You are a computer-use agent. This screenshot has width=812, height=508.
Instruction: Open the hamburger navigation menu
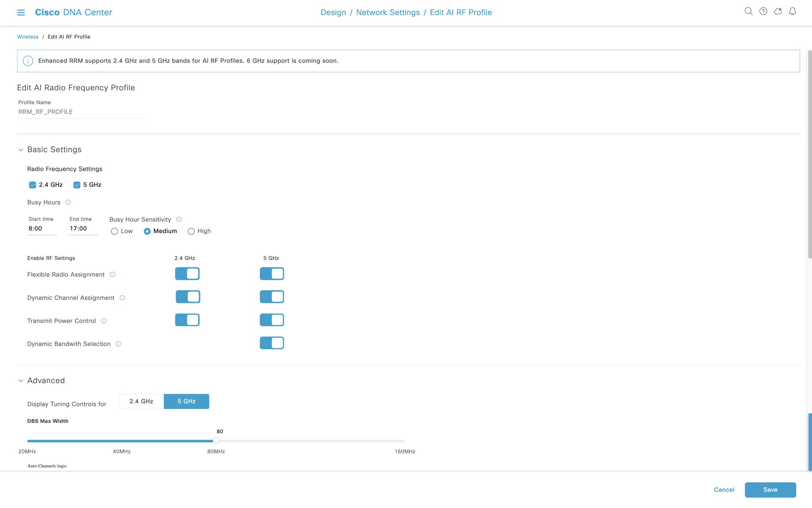[x=21, y=12]
